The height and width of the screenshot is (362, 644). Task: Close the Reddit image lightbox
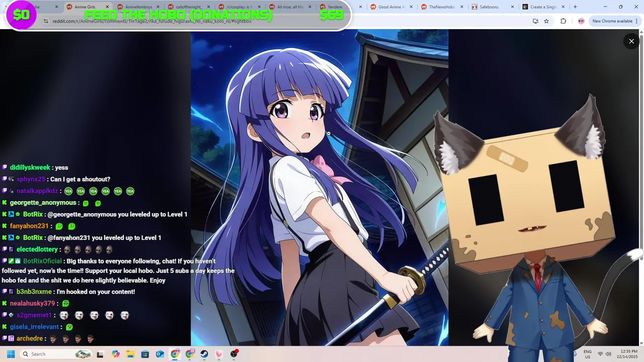pos(631,41)
